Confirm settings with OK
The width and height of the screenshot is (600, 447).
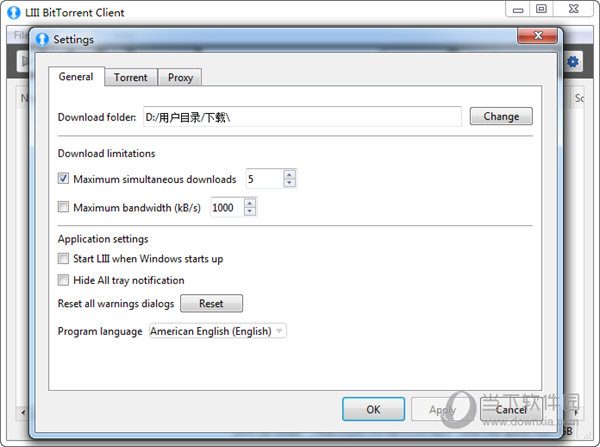point(373,409)
